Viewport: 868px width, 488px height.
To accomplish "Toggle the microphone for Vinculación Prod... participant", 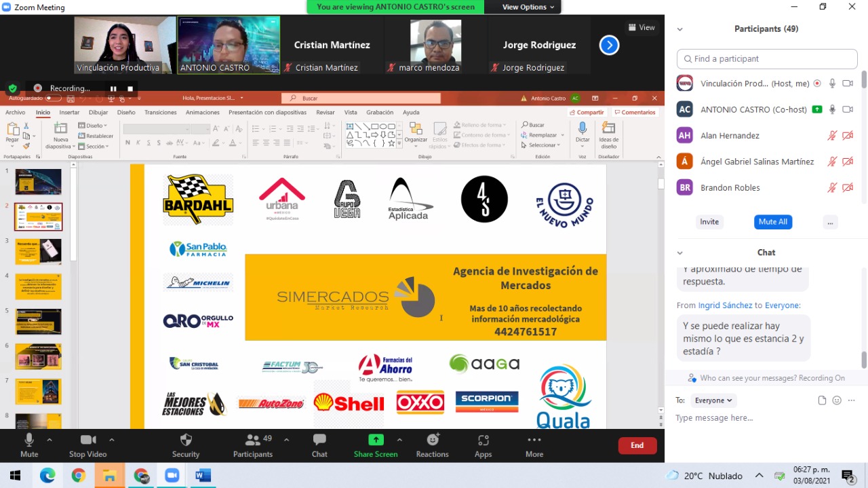I will pos(832,83).
